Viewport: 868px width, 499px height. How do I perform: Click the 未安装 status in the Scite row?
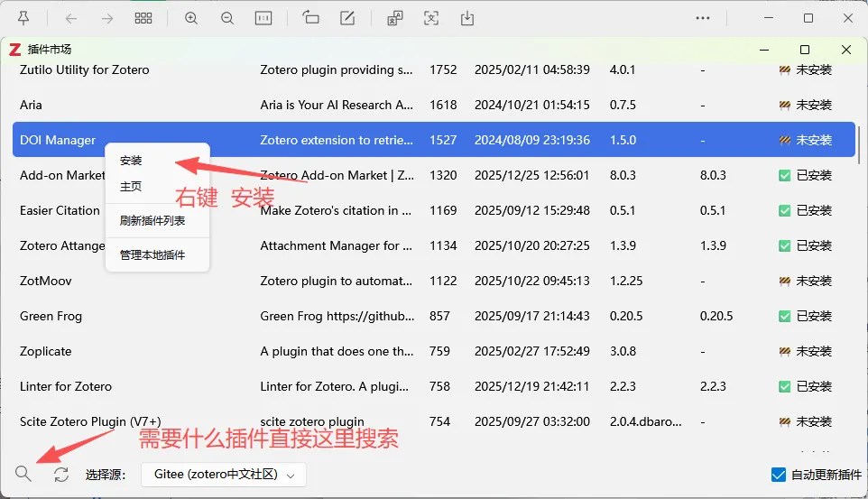pyautogui.click(x=814, y=422)
